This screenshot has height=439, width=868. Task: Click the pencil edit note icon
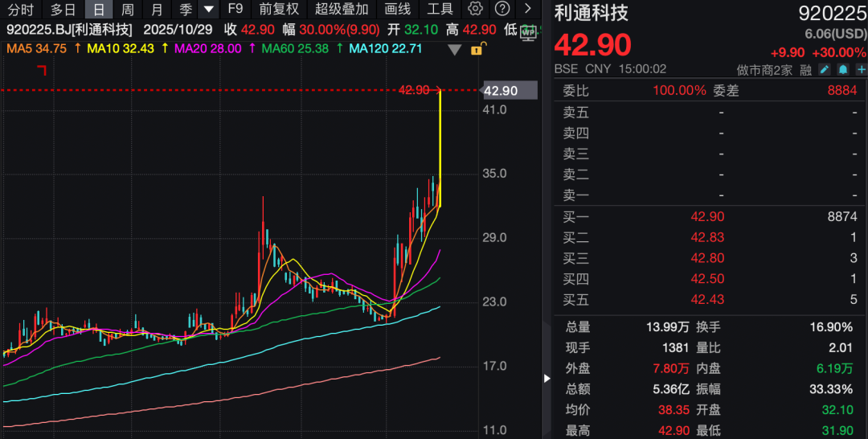tap(825, 70)
